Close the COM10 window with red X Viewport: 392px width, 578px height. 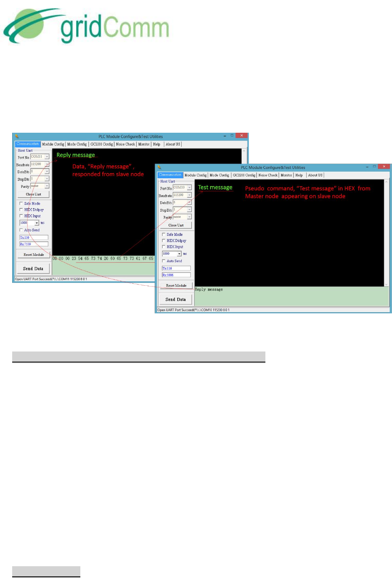click(384, 166)
